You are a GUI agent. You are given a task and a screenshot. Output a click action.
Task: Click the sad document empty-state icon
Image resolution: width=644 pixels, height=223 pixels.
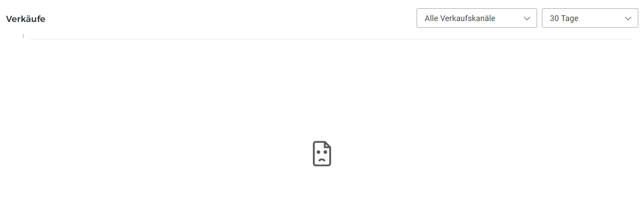[x=322, y=154]
